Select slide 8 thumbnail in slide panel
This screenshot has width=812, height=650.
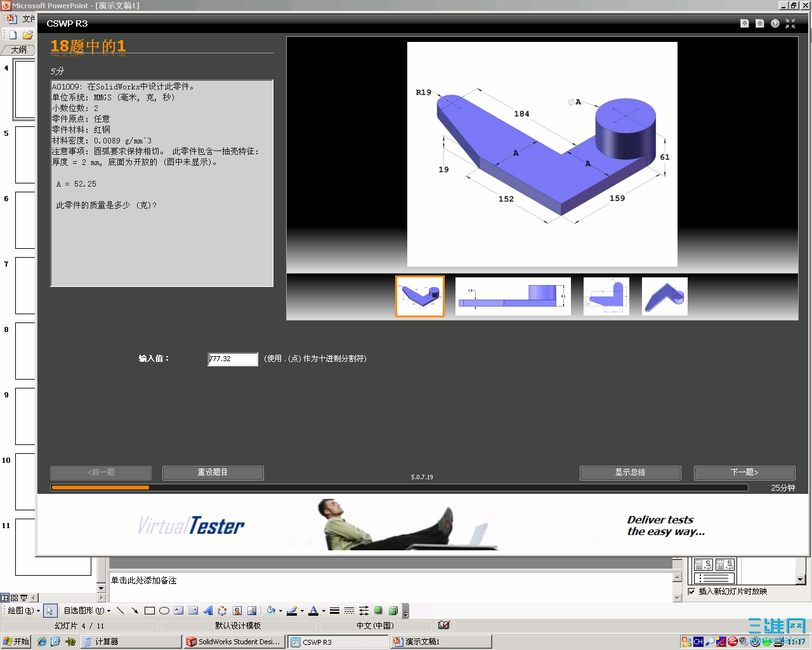(25, 351)
